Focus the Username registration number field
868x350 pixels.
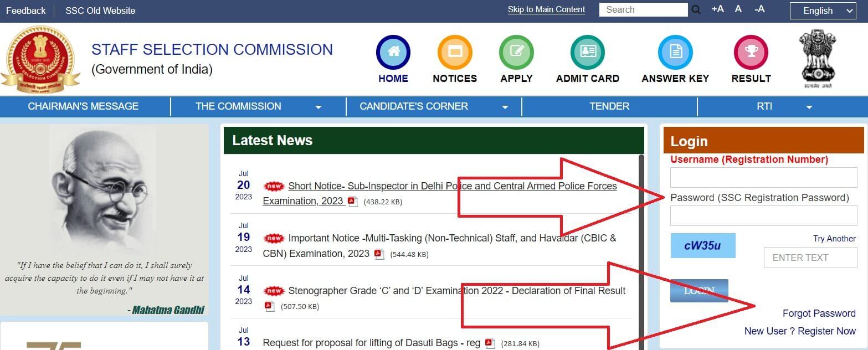point(763,178)
